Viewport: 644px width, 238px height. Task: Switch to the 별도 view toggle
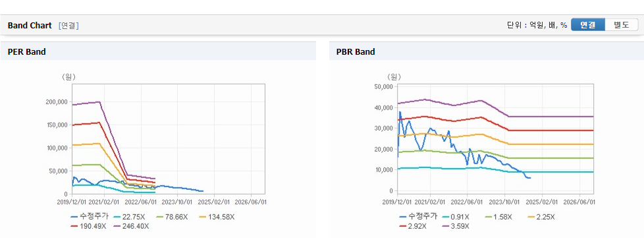point(622,24)
